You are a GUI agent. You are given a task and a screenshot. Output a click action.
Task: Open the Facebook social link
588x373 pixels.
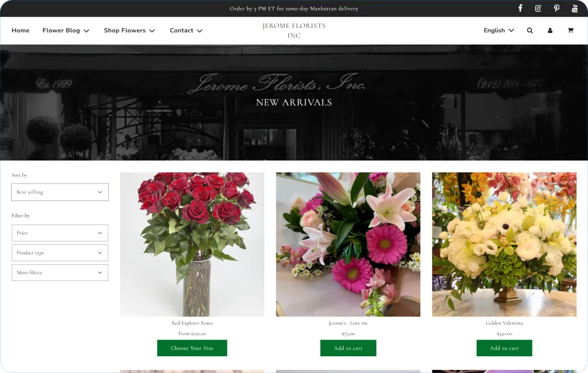(x=520, y=8)
